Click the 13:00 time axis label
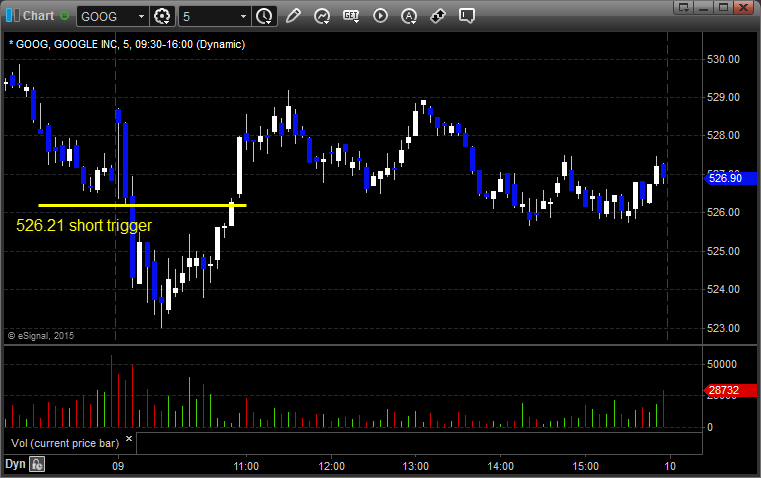The width and height of the screenshot is (761, 478). point(416,466)
